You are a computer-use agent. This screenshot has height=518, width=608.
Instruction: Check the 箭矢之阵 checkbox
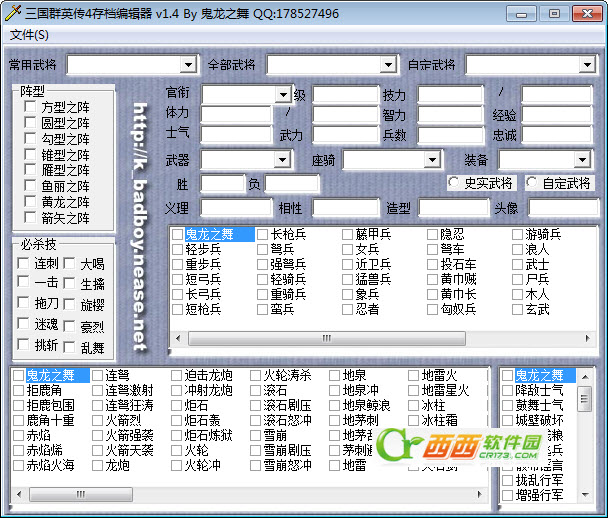(30, 217)
